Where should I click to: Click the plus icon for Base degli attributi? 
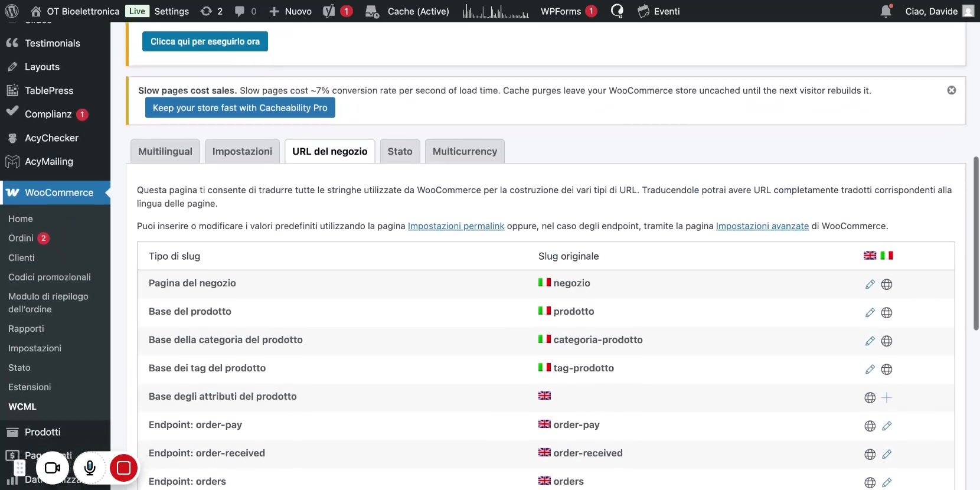(x=886, y=398)
